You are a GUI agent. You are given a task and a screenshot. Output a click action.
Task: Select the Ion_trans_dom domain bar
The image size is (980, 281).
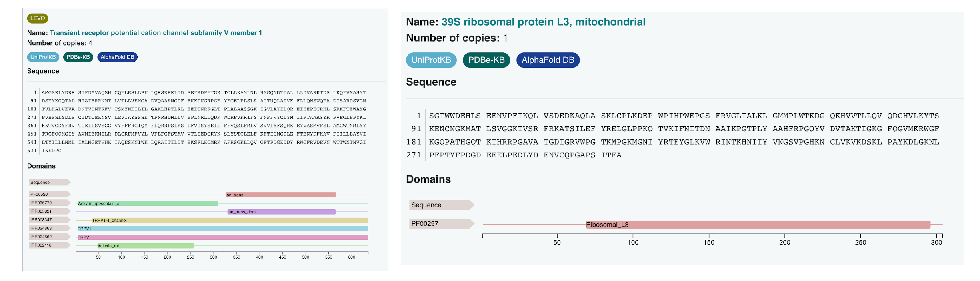point(281,212)
